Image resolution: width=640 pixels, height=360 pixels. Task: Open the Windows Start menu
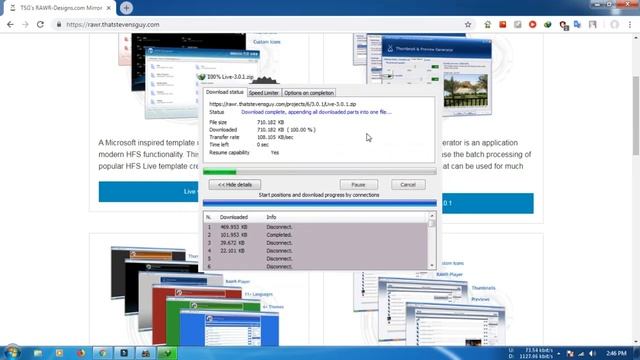point(12,352)
